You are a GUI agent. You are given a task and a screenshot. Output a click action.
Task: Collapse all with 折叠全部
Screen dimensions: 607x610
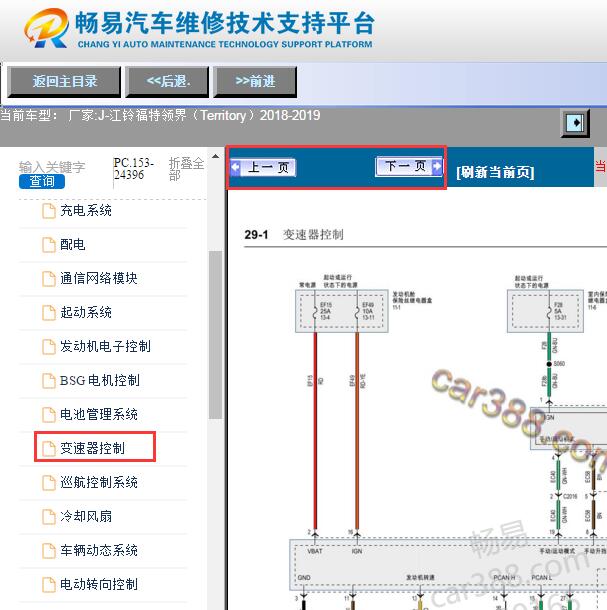186,168
